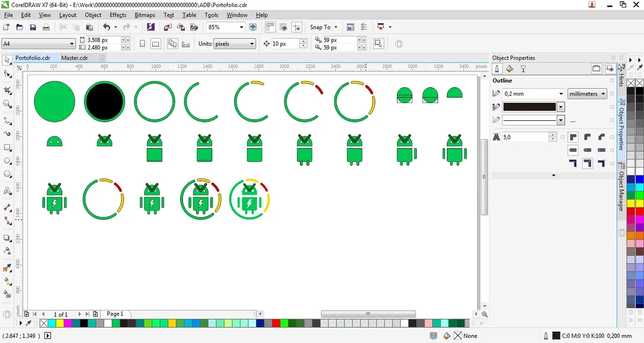Print the document

point(46,27)
